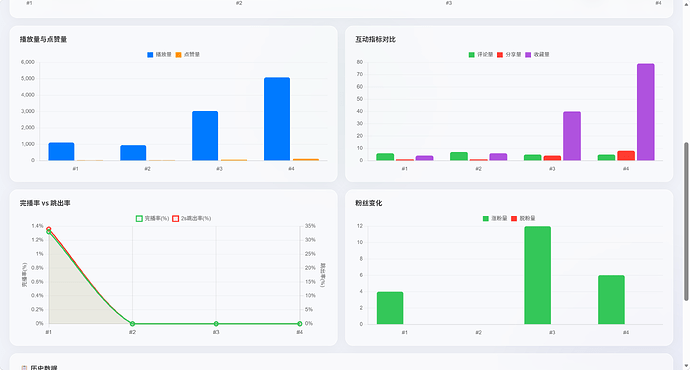This screenshot has width=690, height=370.
Task: Click the 6,000 axis label in 播放量与点赞量
Action: tap(27, 62)
